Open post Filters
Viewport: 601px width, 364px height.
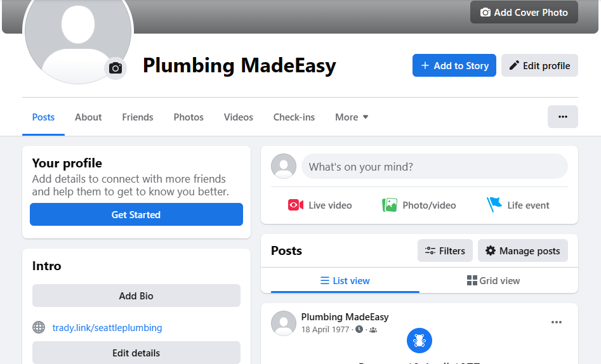[445, 251]
